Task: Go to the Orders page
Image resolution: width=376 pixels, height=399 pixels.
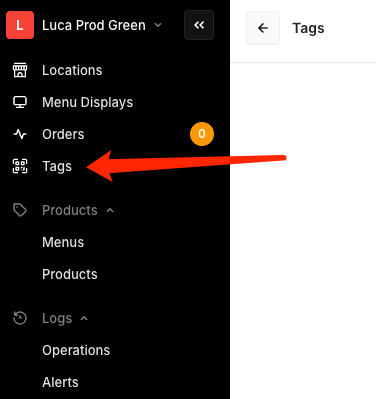Action: (63, 134)
